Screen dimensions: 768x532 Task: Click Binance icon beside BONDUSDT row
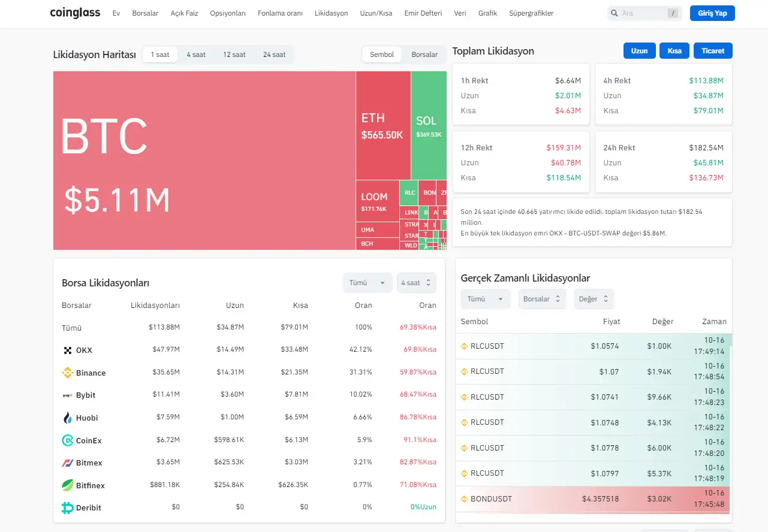464,498
